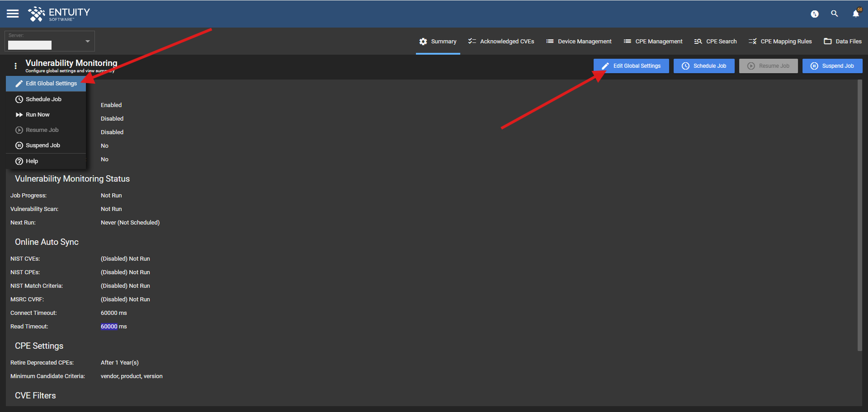Choose Resume Job in overflow menu

point(46,130)
